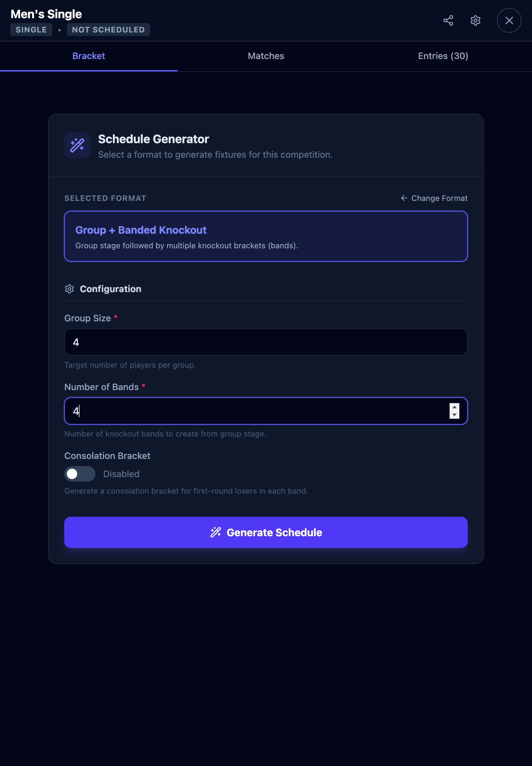The height and width of the screenshot is (766, 532).
Task: Click the back arrow beside Change Format
Action: pos(404,198)
